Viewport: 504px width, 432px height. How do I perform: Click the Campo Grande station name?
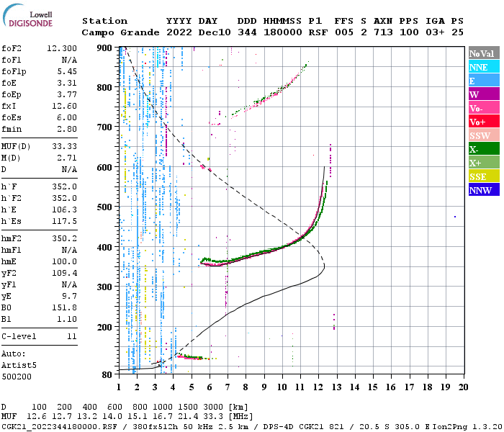click(120, 32)
